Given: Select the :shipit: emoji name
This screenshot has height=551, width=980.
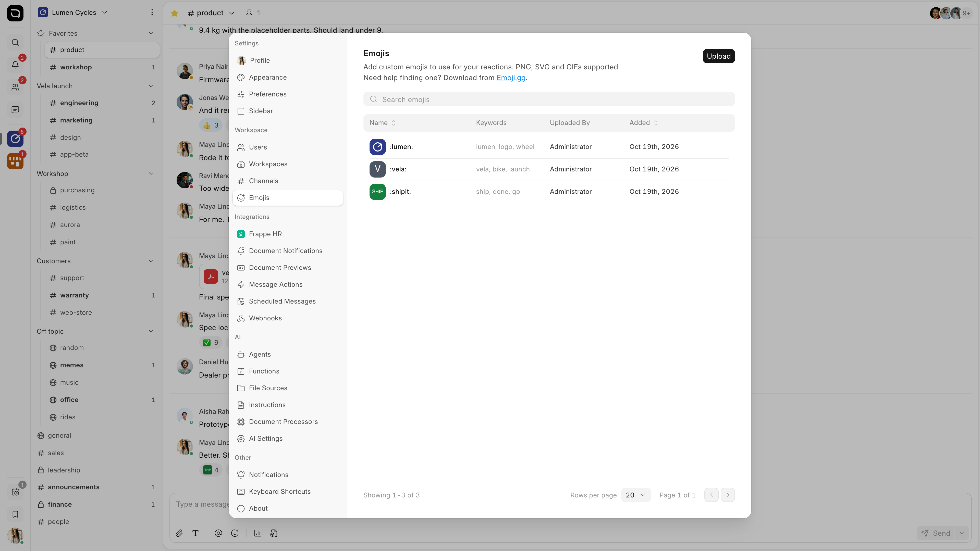Looking at the screenshot, I should [400, 192].
